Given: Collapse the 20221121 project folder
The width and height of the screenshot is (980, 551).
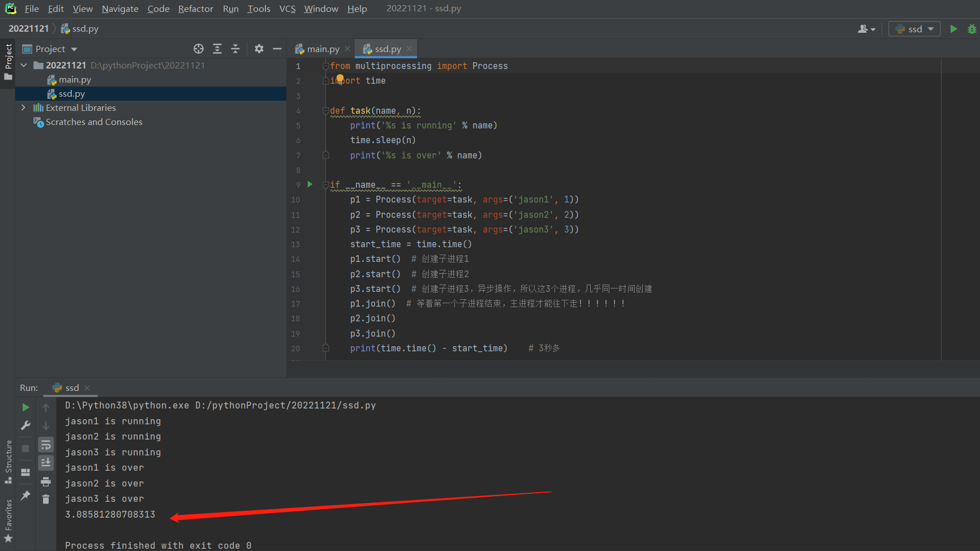Looking at the screenshot, I should pyautogui.click(x=24, y=66).
